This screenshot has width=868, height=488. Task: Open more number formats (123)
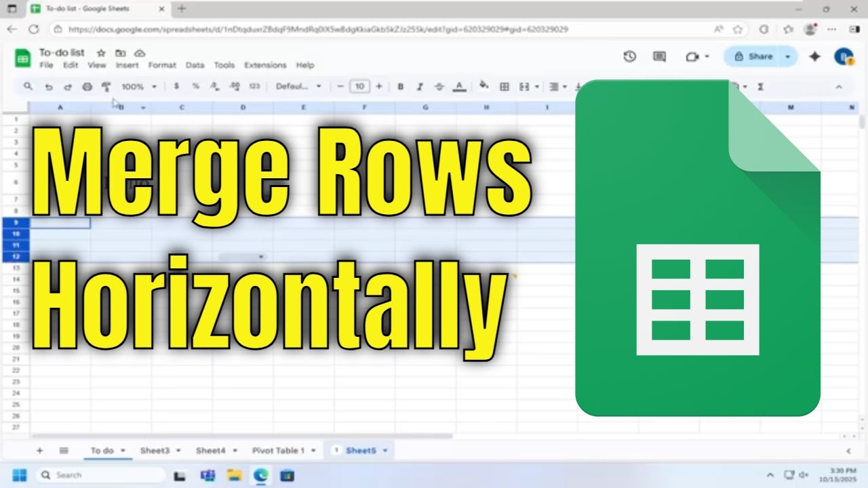pos(254,87)
